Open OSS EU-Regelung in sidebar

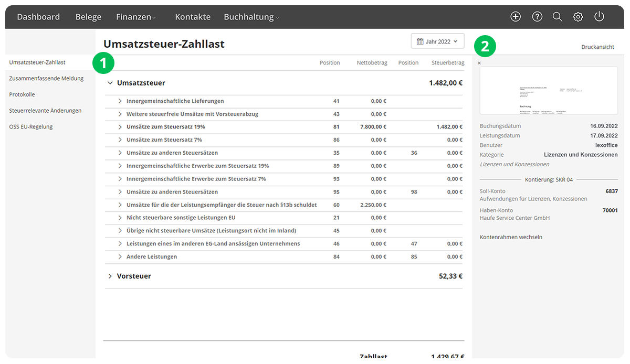(31, 127)
